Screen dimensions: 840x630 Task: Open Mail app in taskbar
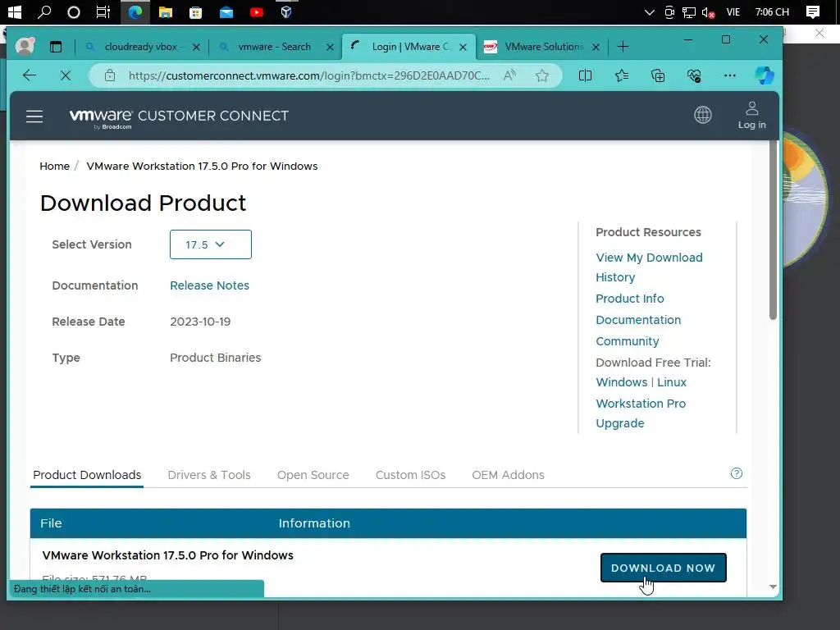click(226, 11)
